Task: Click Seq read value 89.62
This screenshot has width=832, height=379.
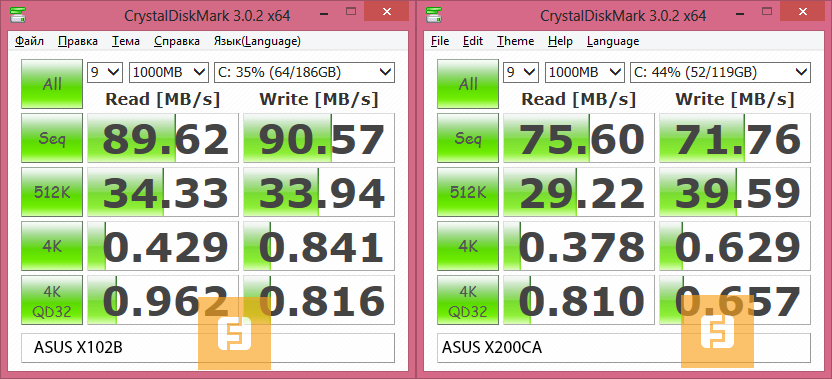Action: pos(163,138)
